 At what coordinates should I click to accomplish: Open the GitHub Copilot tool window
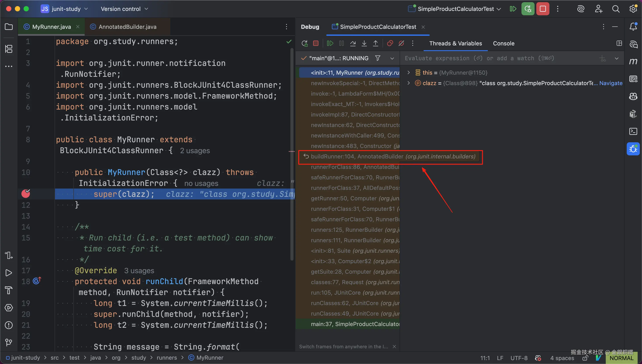(633, 96)
